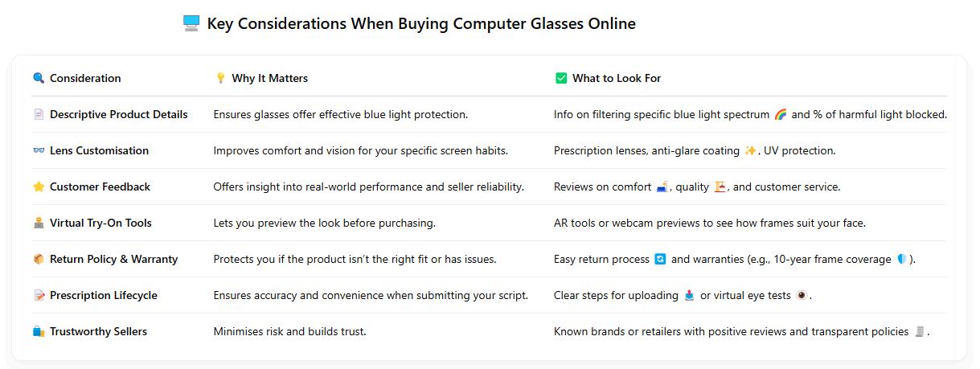Click the computer monitor icon beside title

coord(191,24)
